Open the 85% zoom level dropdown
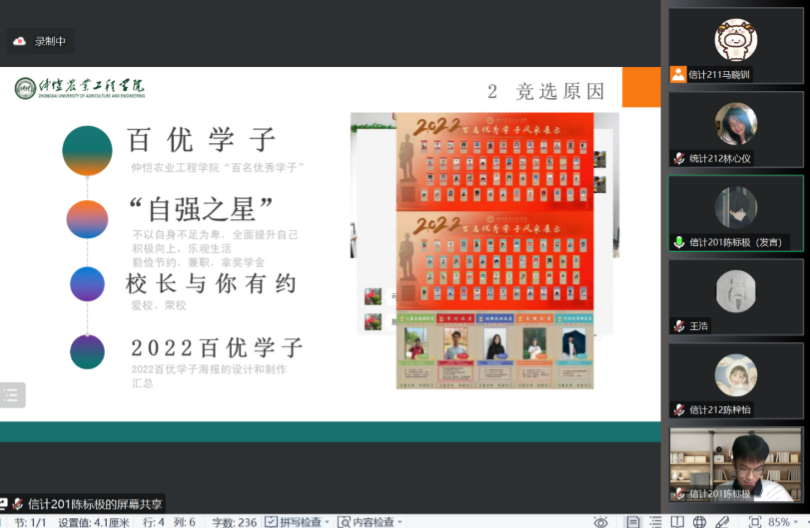Viewport: 810px width, 529px height. (780, 522)
